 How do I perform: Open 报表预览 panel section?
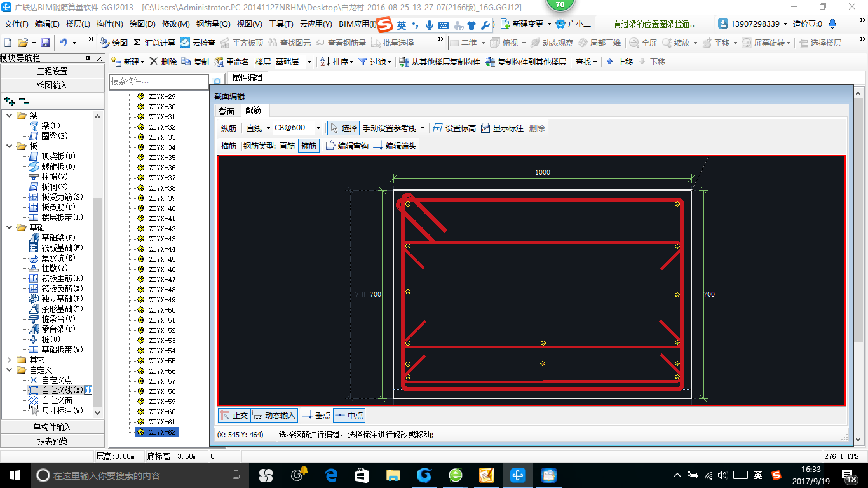pos(52,441)
